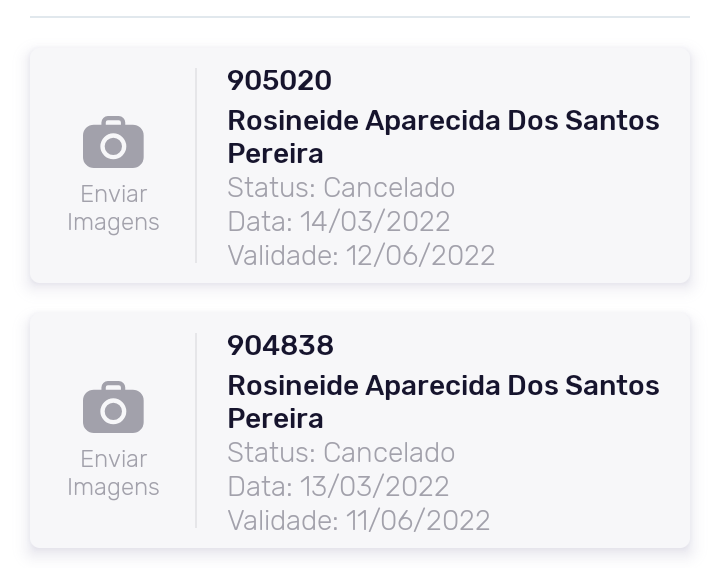Click Status: Cancelado in order 905020
720x568 pixels.
341,188
